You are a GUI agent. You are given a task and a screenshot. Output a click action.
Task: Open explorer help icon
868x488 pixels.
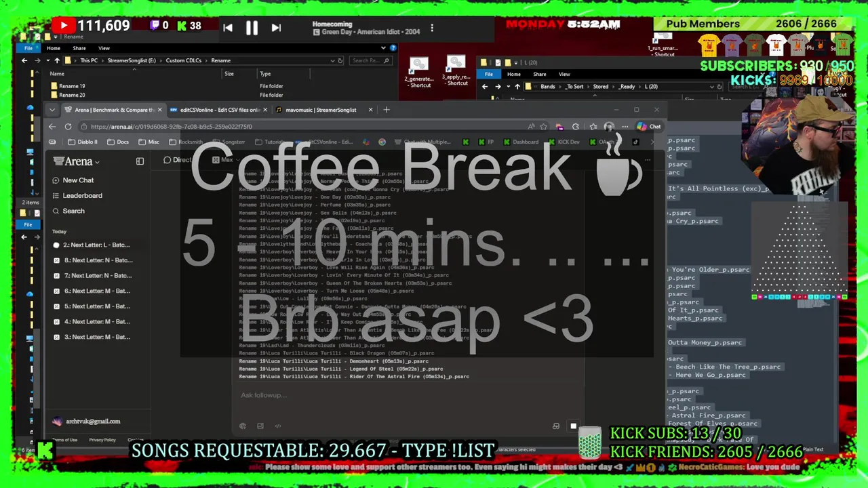(x=393, y=48)
